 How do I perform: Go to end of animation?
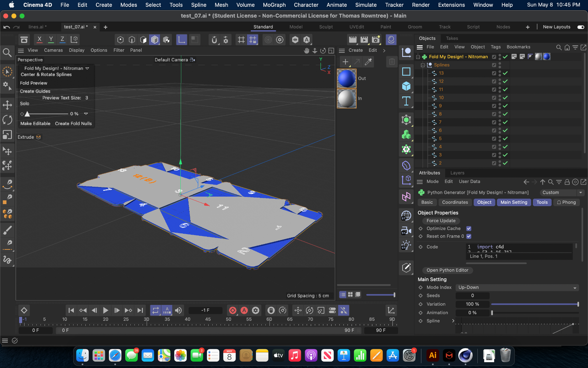(x=140, y=310)
